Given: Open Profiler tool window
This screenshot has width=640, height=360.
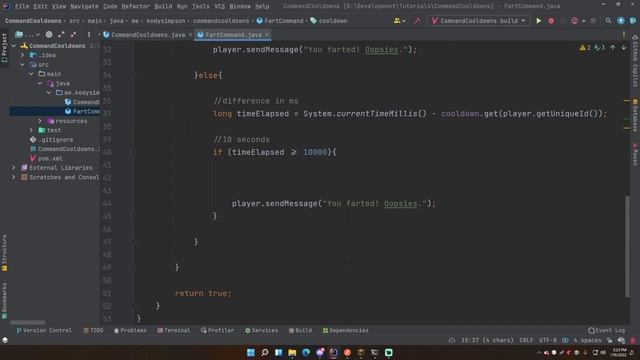Looking at the screenshot, I should point(218,331).
